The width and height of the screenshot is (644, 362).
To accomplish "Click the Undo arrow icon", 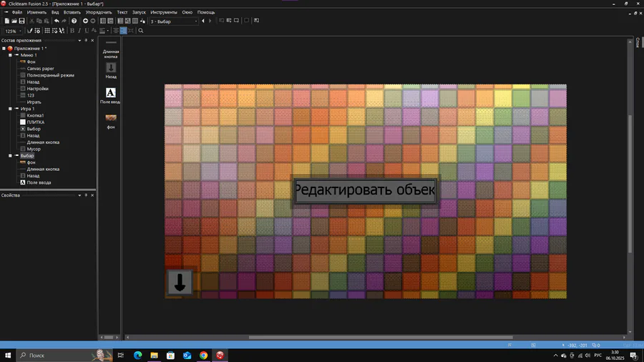I will pyautogui.click(x=57, y=21).
